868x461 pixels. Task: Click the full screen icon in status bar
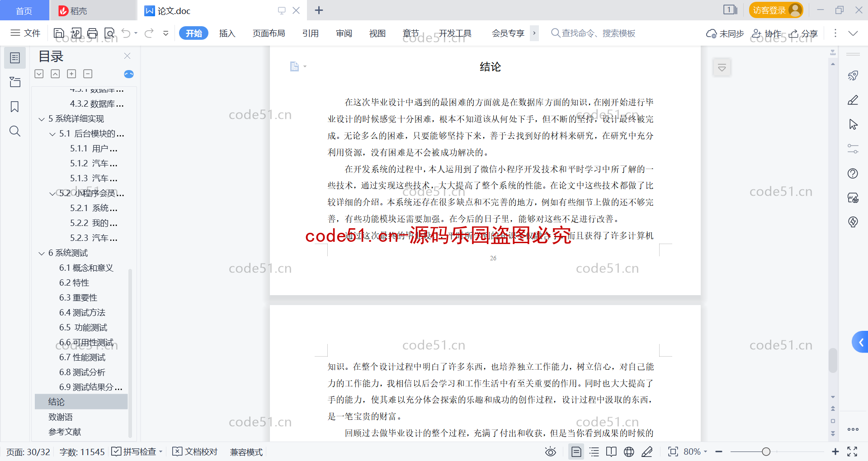pyautogui.click(x=852, y=452)
